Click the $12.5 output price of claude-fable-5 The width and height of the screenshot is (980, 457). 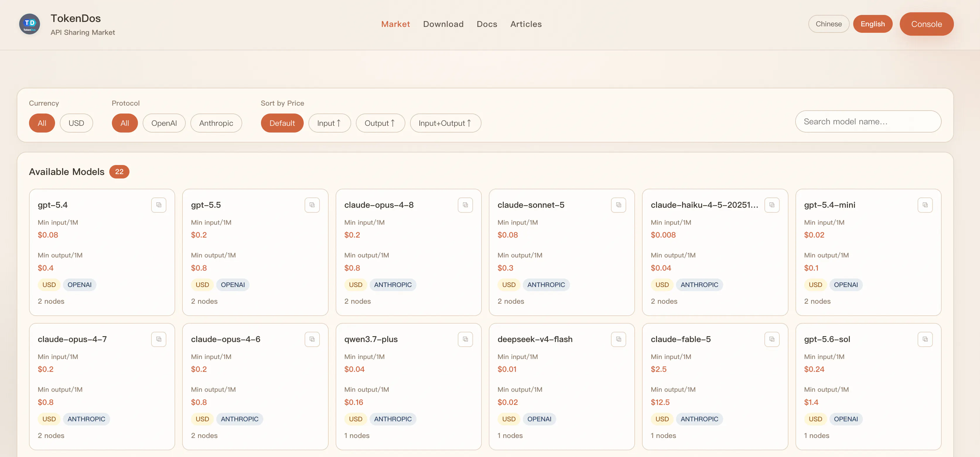point(660,402)
